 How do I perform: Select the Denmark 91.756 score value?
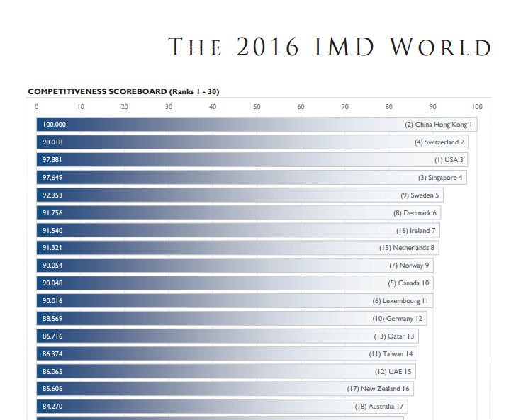click(54, 212)
